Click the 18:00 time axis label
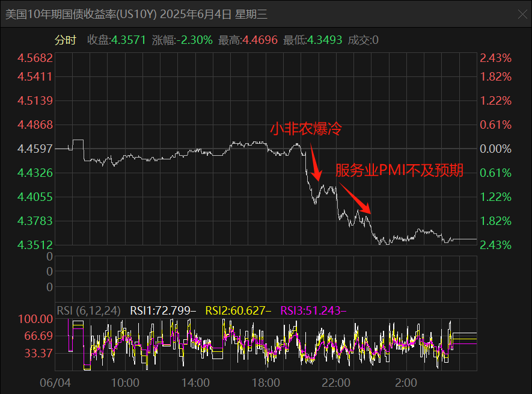 click(266, 383)
